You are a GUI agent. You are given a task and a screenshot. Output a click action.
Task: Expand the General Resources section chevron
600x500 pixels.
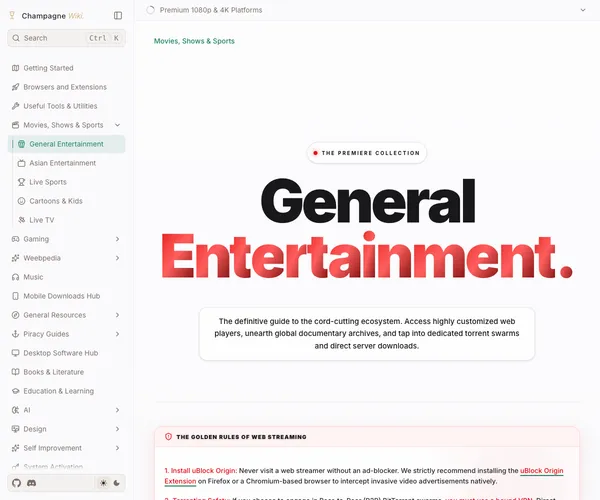[x=117, y=315]
